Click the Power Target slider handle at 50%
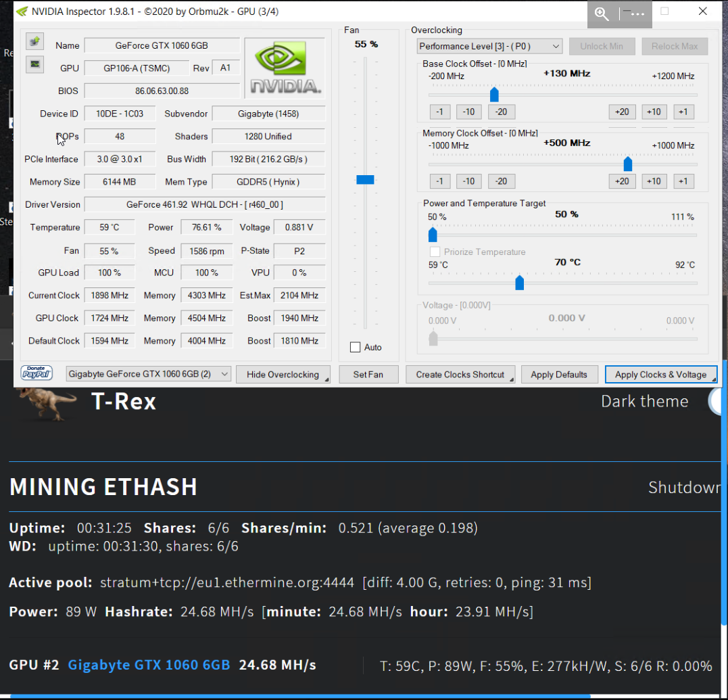Image resolution: width=728 pixels, height=700 pixels. click(x=433, y=235)
